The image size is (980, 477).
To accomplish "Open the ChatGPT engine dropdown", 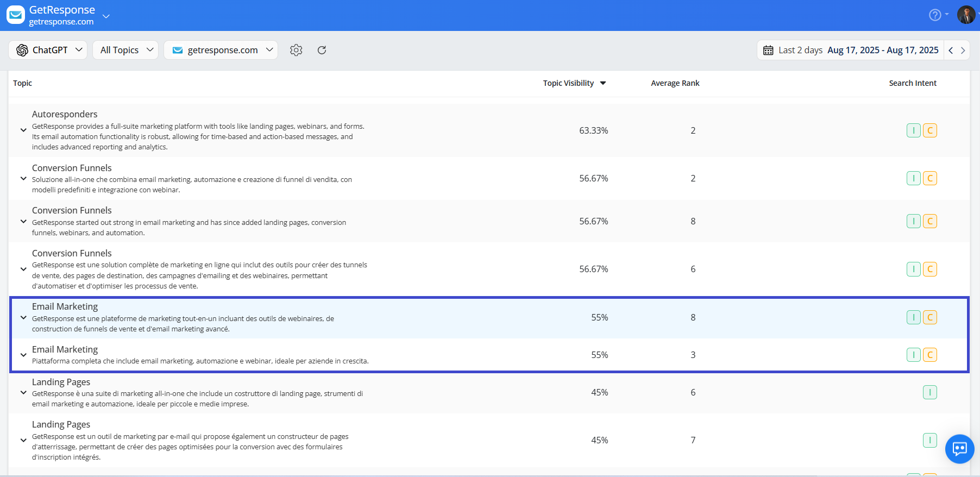I will 48,50.
